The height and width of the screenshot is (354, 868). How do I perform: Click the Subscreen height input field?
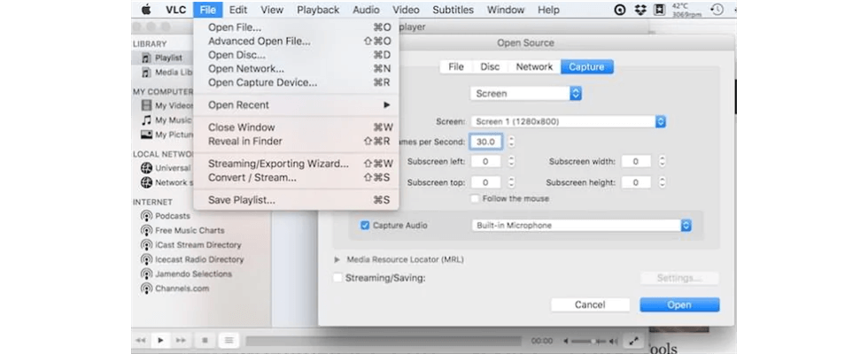[x=637, y=182]
